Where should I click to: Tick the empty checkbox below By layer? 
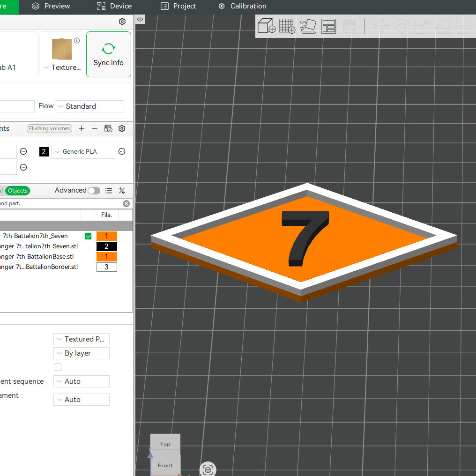tap(58, 367)
